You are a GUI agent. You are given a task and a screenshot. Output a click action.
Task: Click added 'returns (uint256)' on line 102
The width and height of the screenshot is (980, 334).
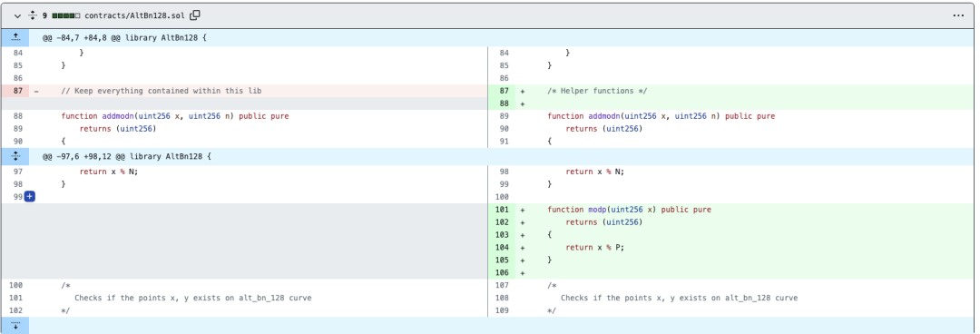pyautogui.click(x=604, y=222)
